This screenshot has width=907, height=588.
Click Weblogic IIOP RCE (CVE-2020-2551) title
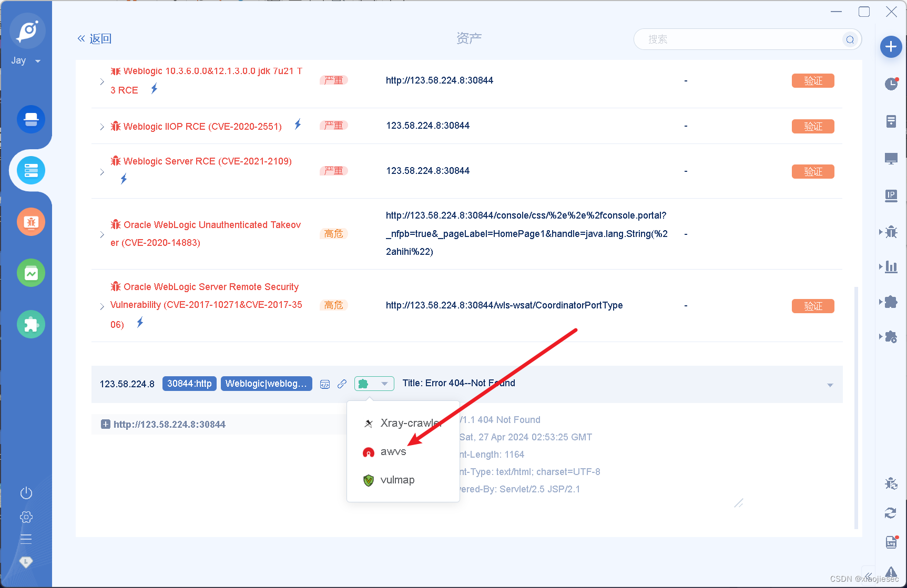[x=202, y=127]
